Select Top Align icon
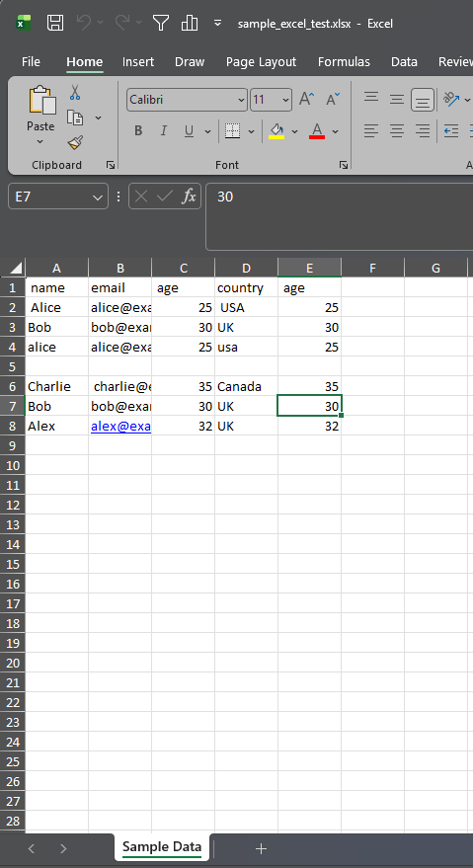The height and width of the screenshot is (868, 473). 371,98
